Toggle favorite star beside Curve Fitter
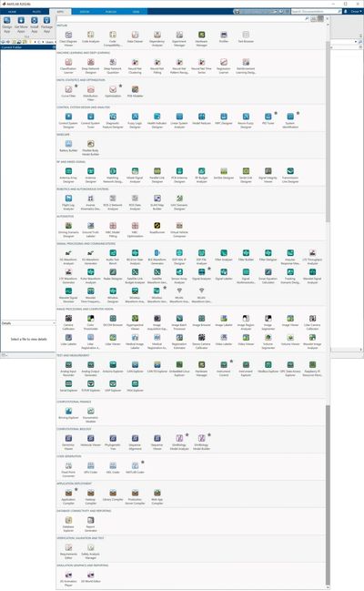Viewport: 364px width, 591px height. pyautogui.click(x=76, y=86)
